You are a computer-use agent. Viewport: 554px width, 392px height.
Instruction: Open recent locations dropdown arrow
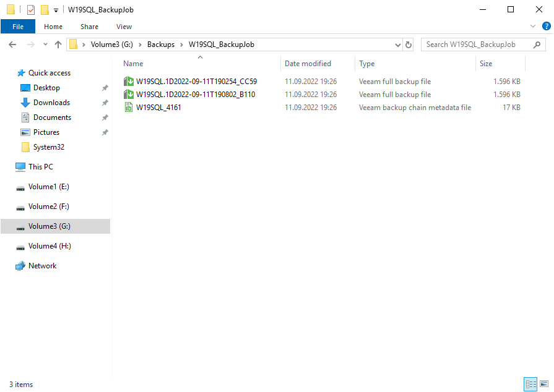pyautogui.click(x=45, y=45)
